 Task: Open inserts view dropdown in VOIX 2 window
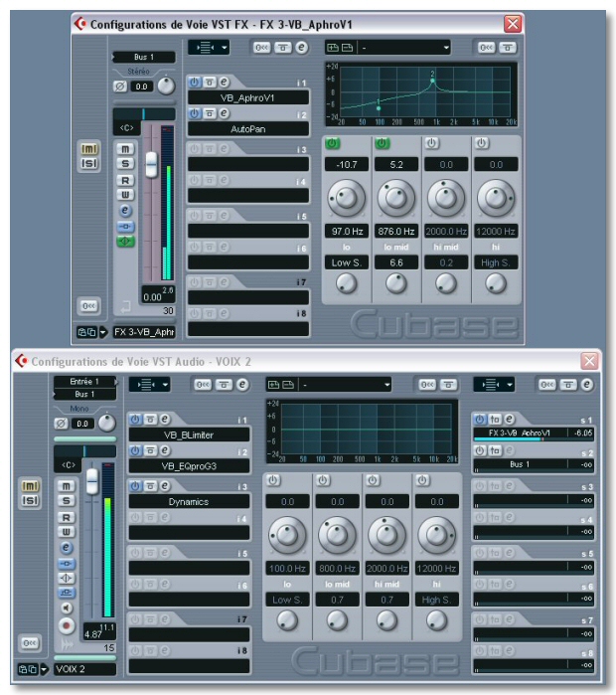[150, 385]
